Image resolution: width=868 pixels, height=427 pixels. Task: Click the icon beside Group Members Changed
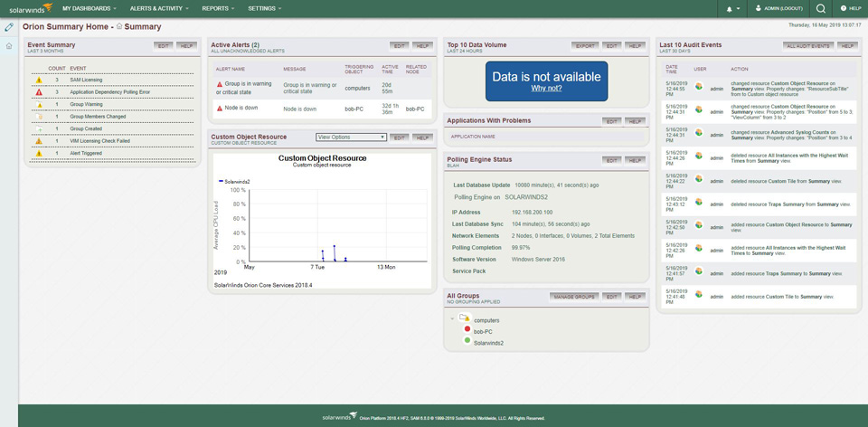pos(39,117)
